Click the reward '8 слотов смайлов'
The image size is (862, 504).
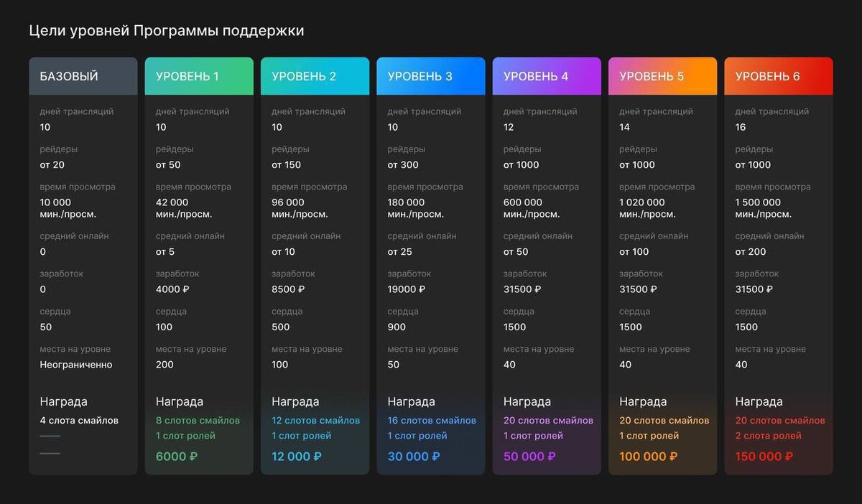tap(198, 420)
